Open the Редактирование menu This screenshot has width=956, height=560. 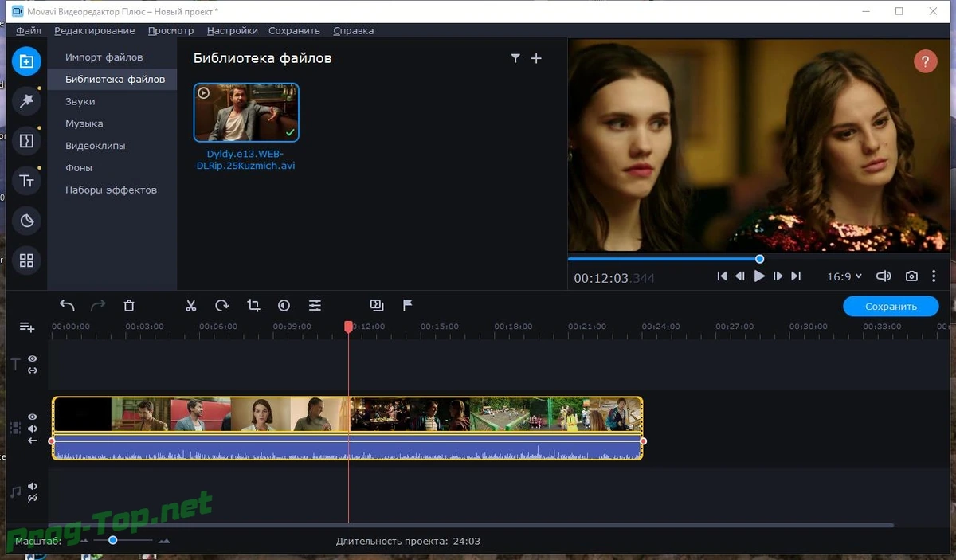[95, 31]
